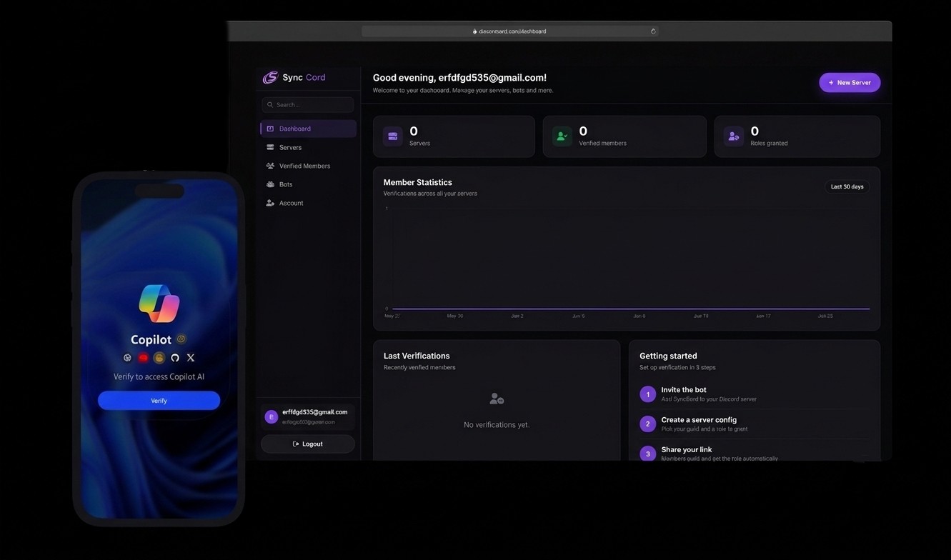This screenshot has height=560, width=951.
Task: Click the Verified members count card
Action: tap(624, 136)
